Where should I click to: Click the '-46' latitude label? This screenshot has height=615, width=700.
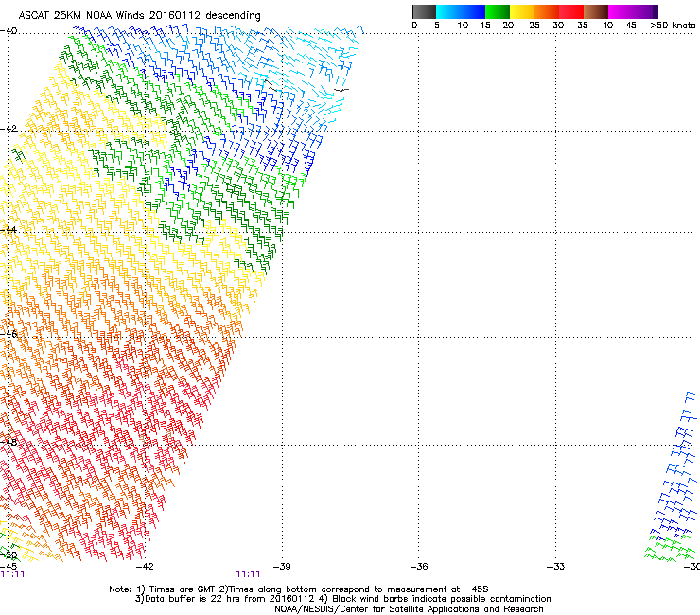tap(9, 334)
